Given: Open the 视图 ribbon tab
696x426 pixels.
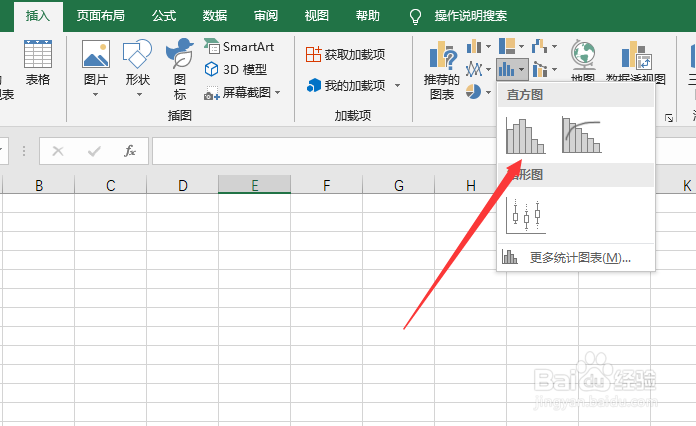Looking at the screenshot, I should tap(316, 16).
